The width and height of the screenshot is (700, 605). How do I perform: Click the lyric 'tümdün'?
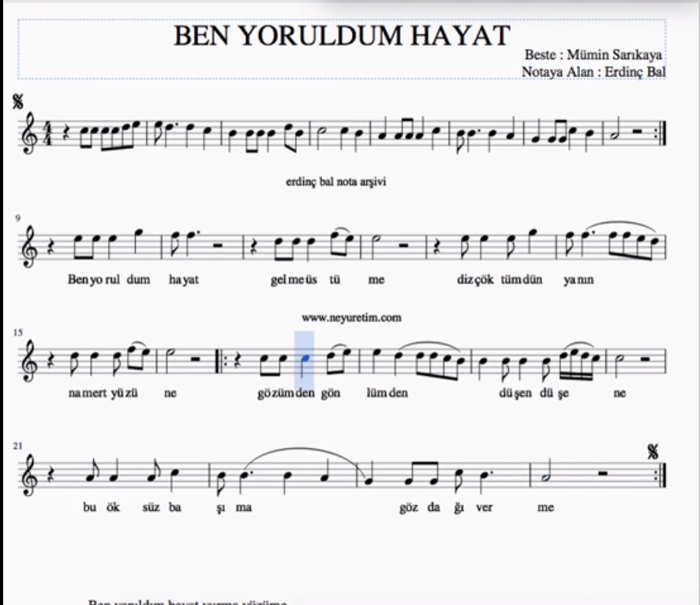coord(522,279)
